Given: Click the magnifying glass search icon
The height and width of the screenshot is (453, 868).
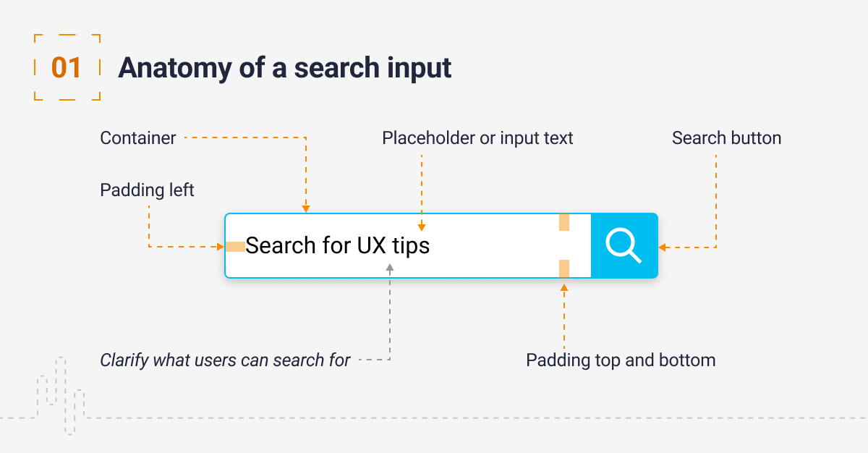Looking at the screenshot, I should coord(624,245).
